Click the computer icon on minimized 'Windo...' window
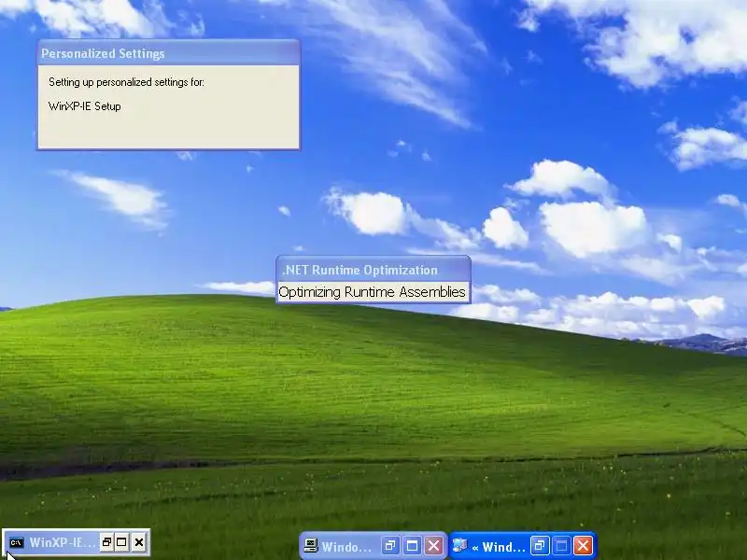Image resolution: width=747 pixels, height=560 pixels. click(x=311, y=546)
